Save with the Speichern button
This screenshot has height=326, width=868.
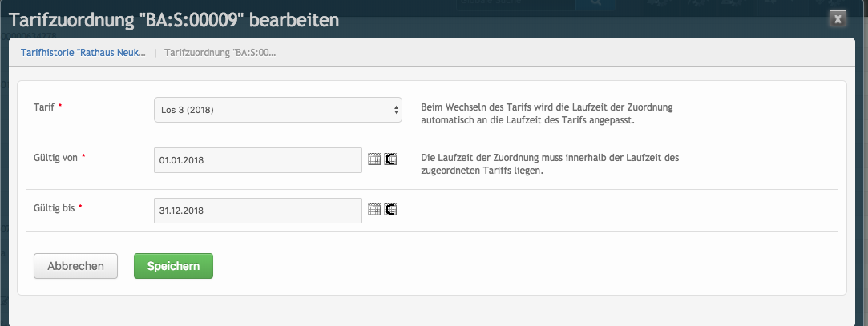[173, 266]
